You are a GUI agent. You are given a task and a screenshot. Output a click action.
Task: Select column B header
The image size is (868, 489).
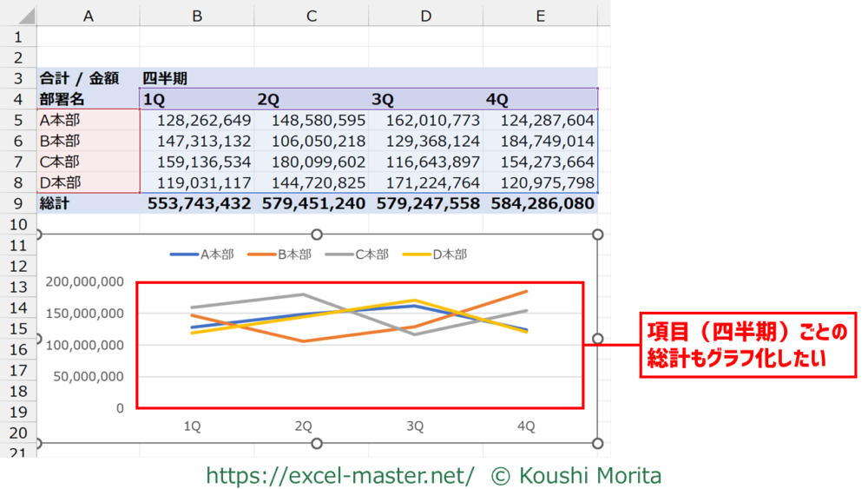[x=197, y=13]
